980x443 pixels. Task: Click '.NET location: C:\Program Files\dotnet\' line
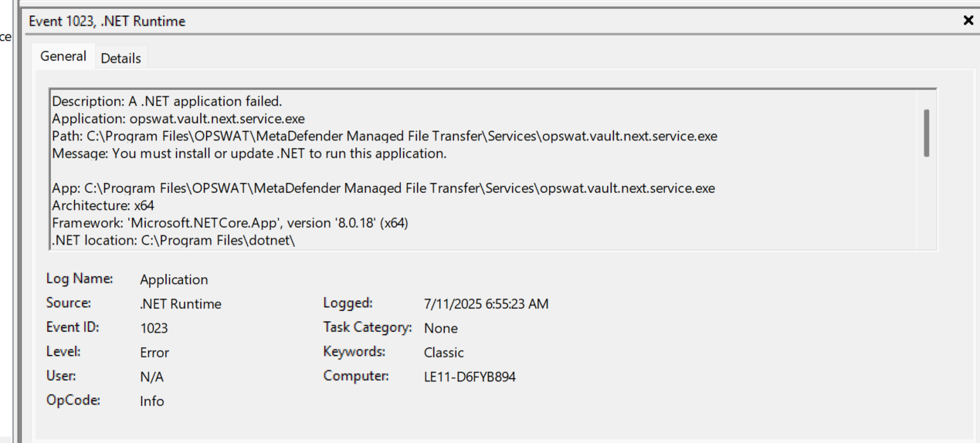click(174, 241)
